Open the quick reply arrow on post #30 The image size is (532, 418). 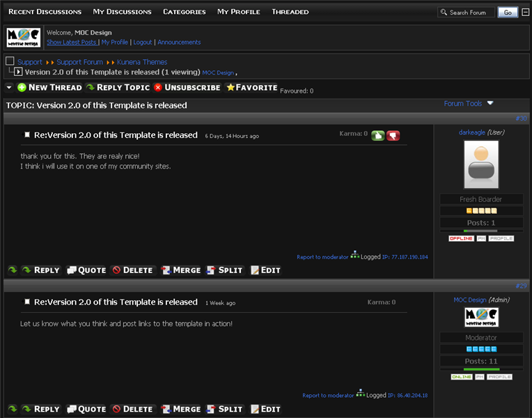13,270
